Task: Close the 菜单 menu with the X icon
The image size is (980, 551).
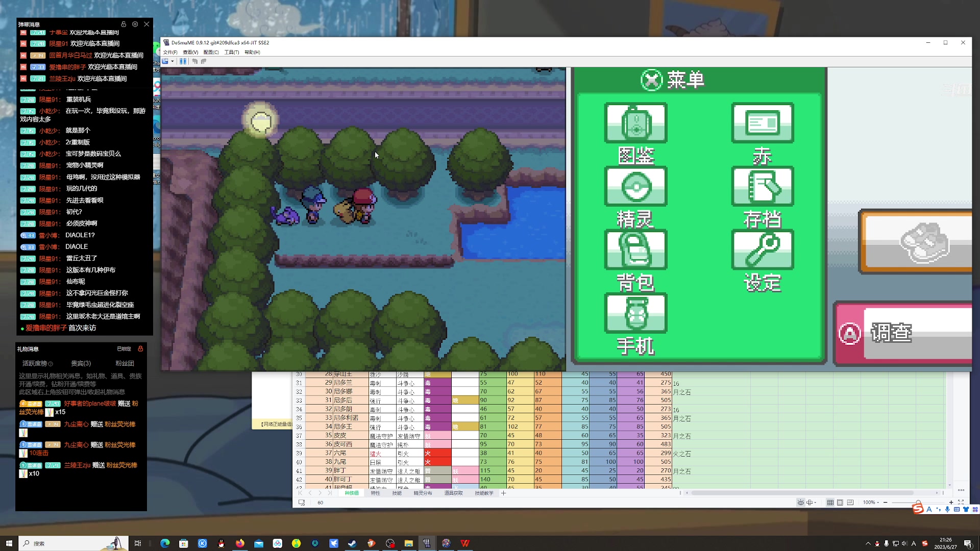Action: 652,80
